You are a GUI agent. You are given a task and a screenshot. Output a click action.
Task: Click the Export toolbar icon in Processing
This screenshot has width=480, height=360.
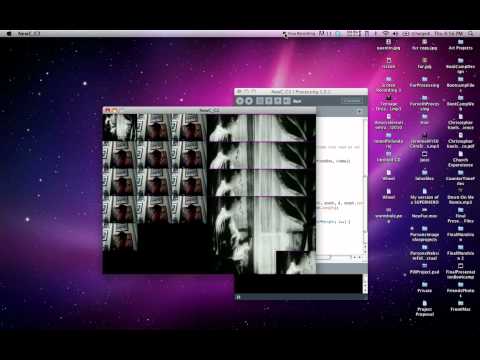286,101
